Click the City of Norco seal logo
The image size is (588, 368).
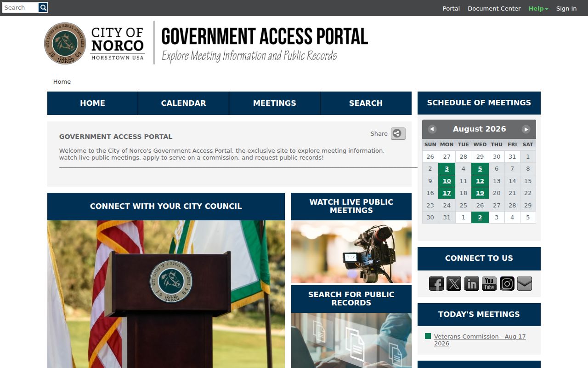[65, 43]
